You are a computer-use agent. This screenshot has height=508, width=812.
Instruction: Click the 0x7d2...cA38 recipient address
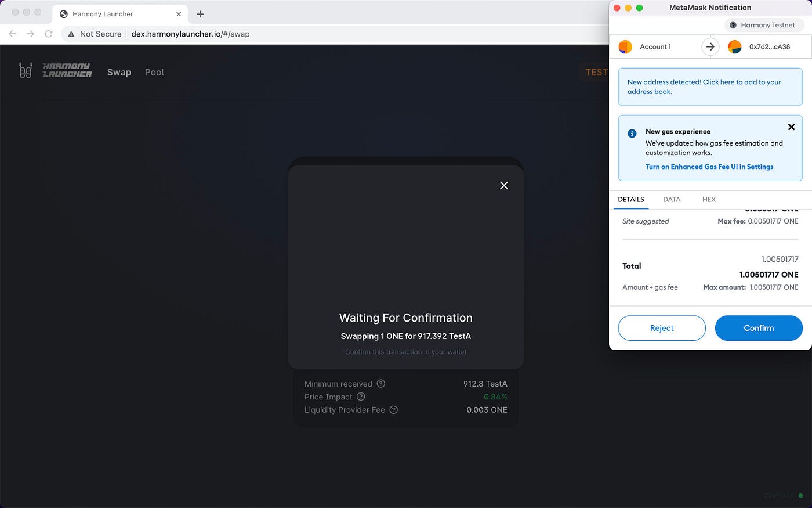(770, 47)
